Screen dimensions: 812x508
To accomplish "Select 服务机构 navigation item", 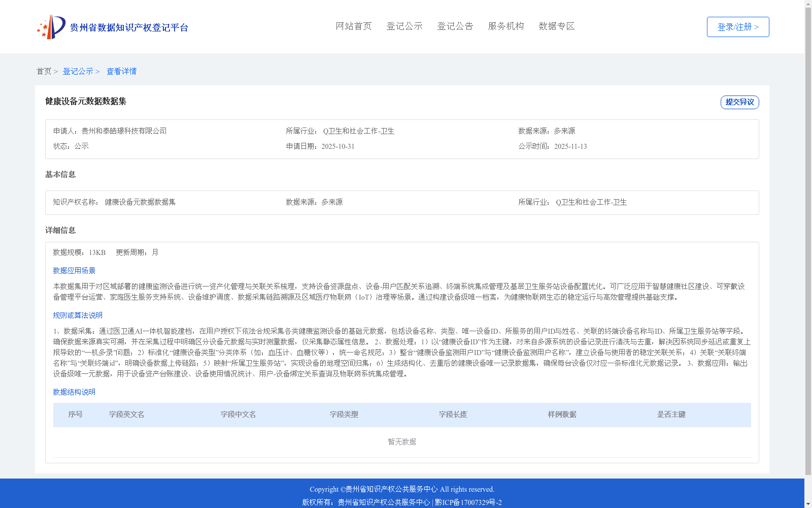I will (506, 26).
